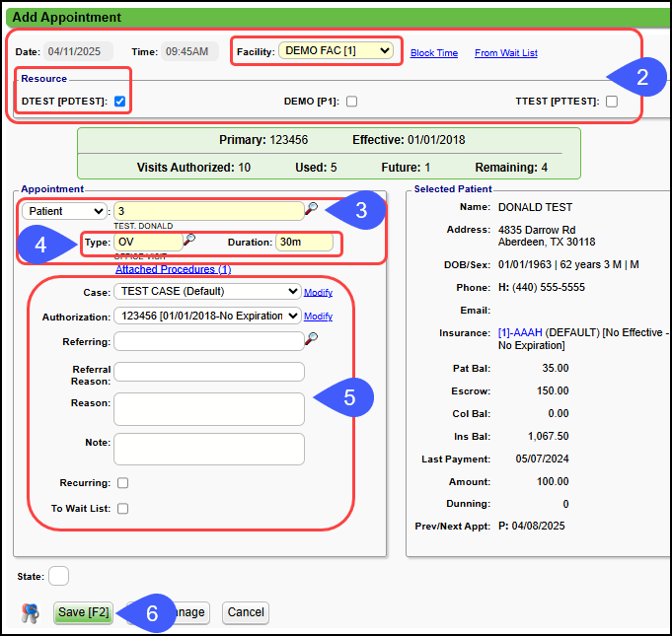Uncheck the DTEST [PDTEST] resource checkbox
Image resolution: width=672 pixels, height=636 pixels.
click(119, 101)
